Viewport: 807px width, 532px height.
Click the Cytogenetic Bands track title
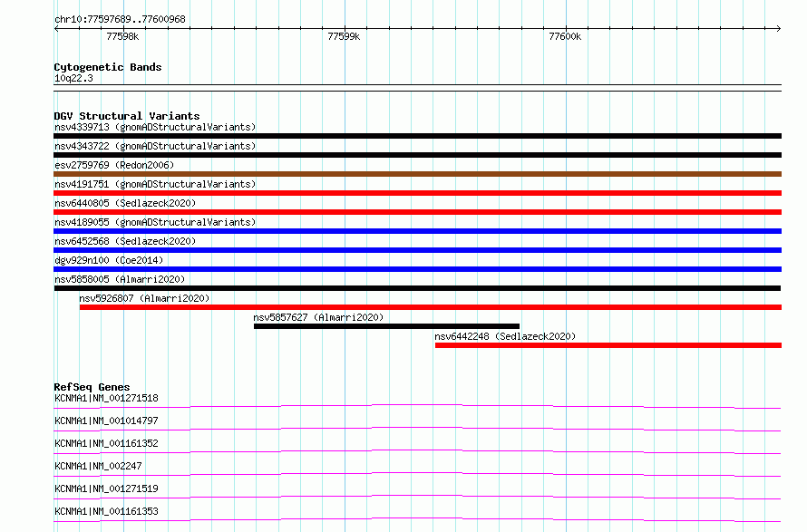click(108, 67)
